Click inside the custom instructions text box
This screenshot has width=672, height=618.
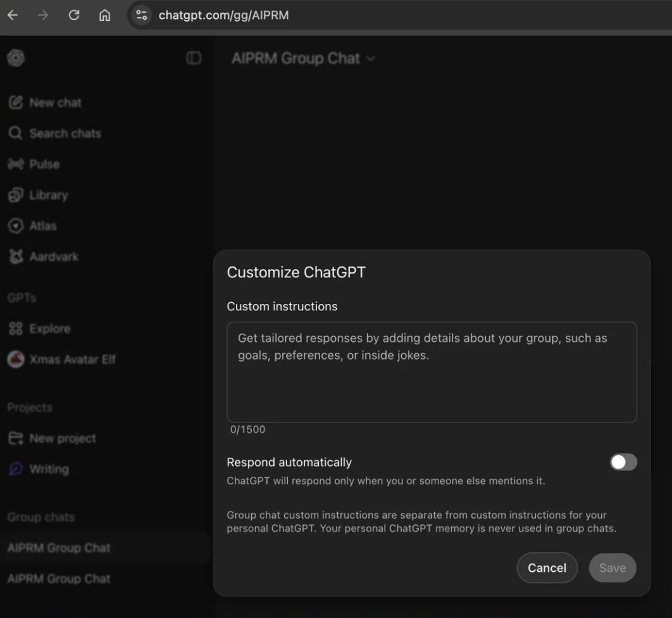pyautogui.click(x=432, y=372)
